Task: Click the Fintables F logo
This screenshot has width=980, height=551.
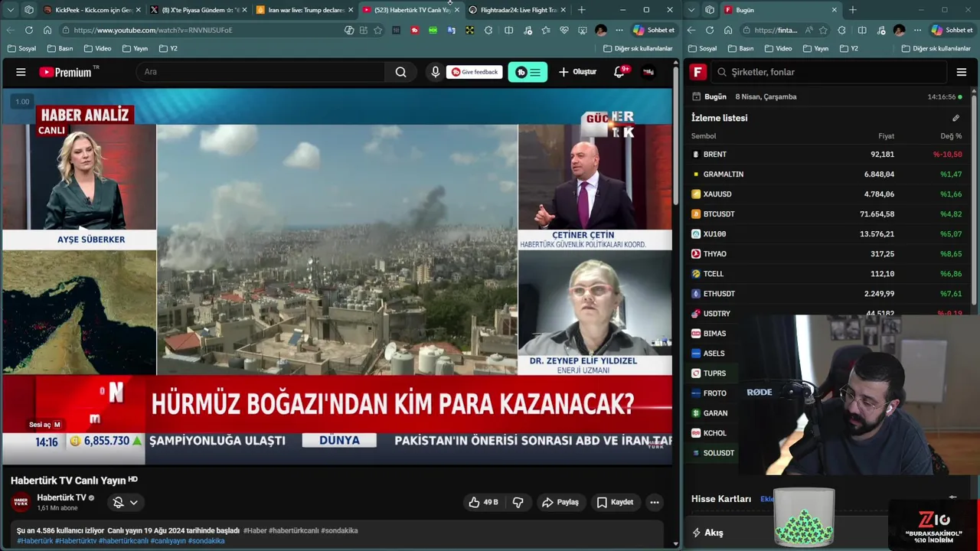Action: 697,72
